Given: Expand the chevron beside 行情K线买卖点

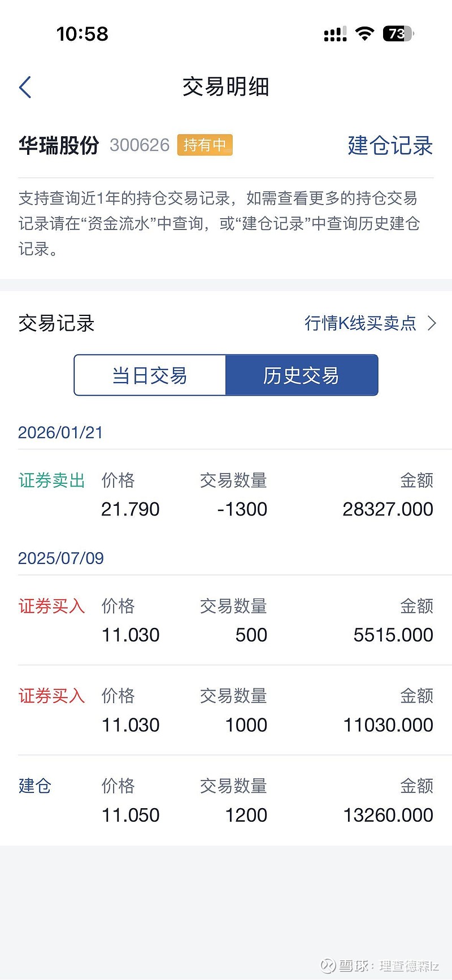Looking at the screenshot, I should 432,323.
